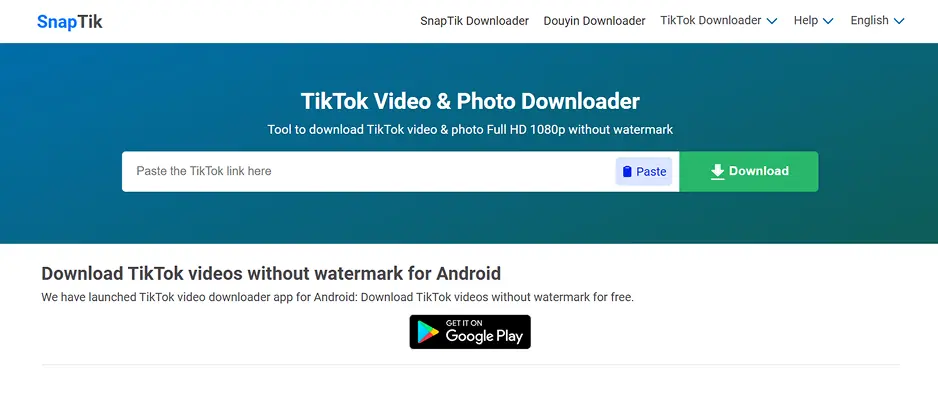Open the SnapTik Downloader menu item
The image size is (938, 410).
[474, 21]
